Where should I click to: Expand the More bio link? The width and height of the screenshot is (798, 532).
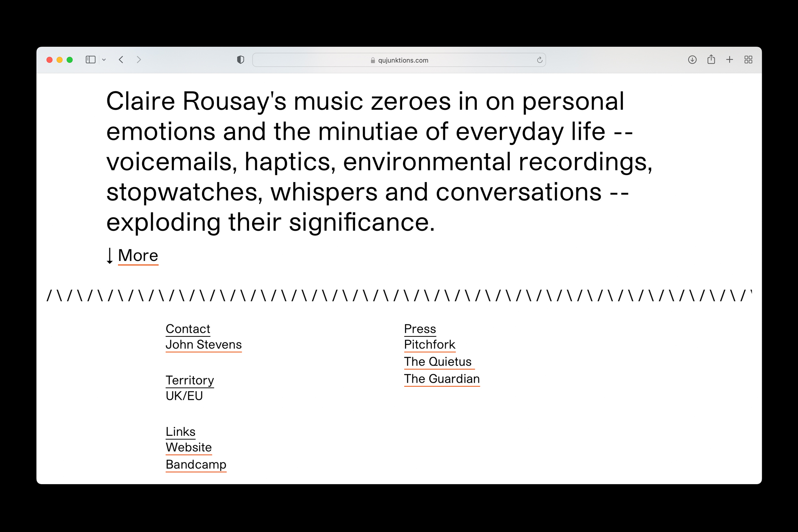tap(138, 255)
